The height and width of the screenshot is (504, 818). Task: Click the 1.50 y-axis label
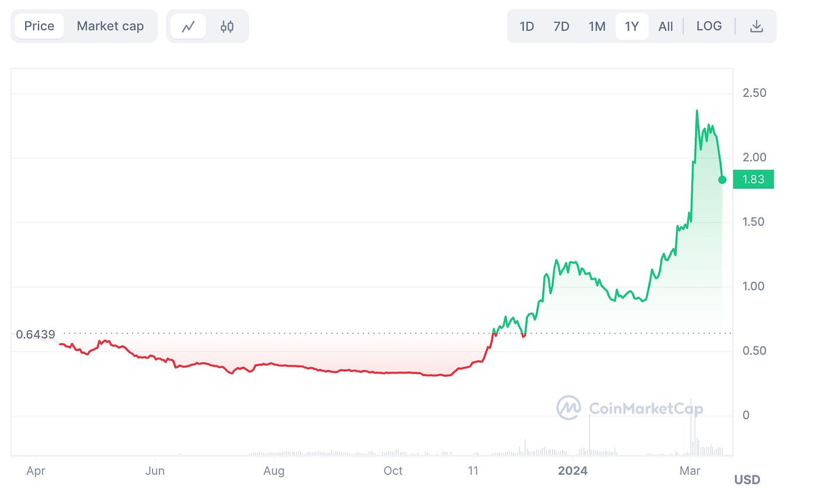tap(754, 222)
